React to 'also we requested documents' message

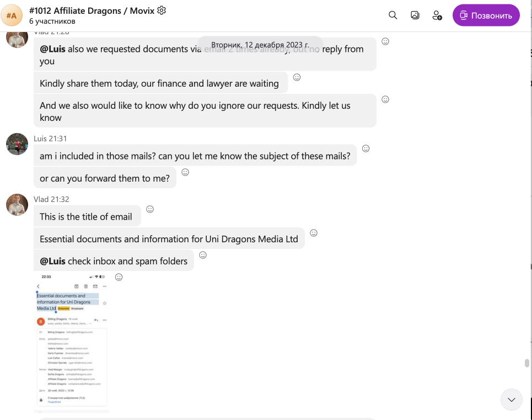pos(385,41)
